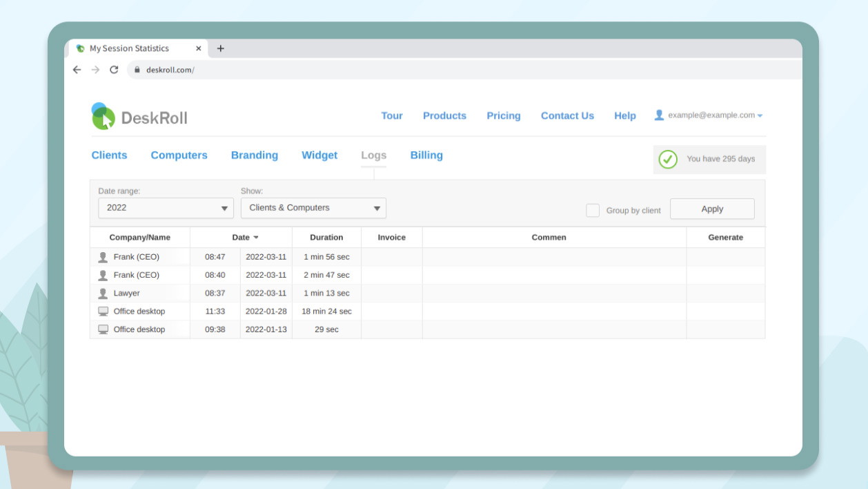
Task: Go back using the browser back arrow
Action: 77,70
